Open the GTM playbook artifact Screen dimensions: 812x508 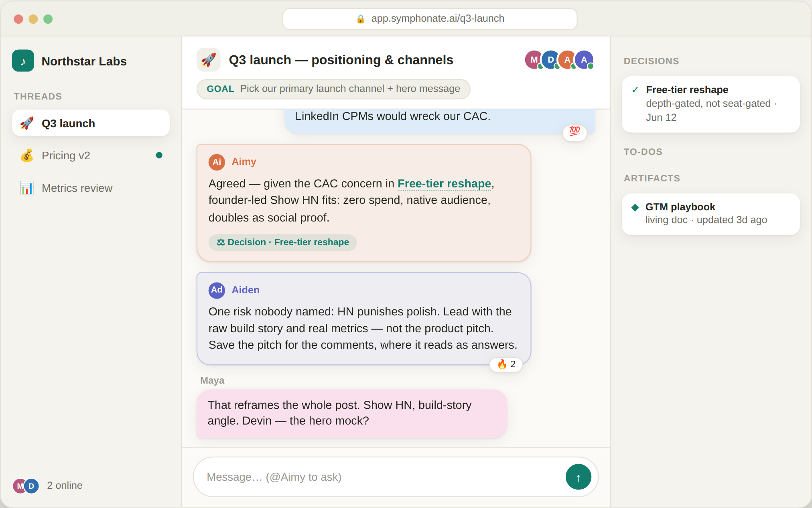[710, 214]
